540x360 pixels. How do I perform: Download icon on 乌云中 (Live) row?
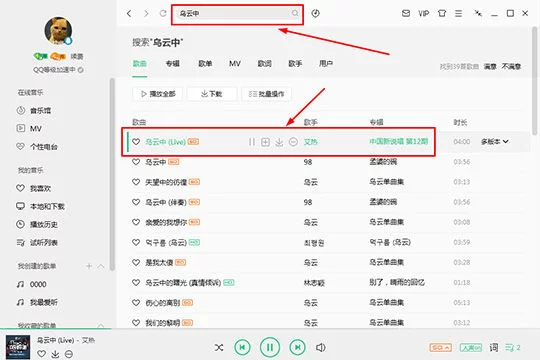coord(279,142)
